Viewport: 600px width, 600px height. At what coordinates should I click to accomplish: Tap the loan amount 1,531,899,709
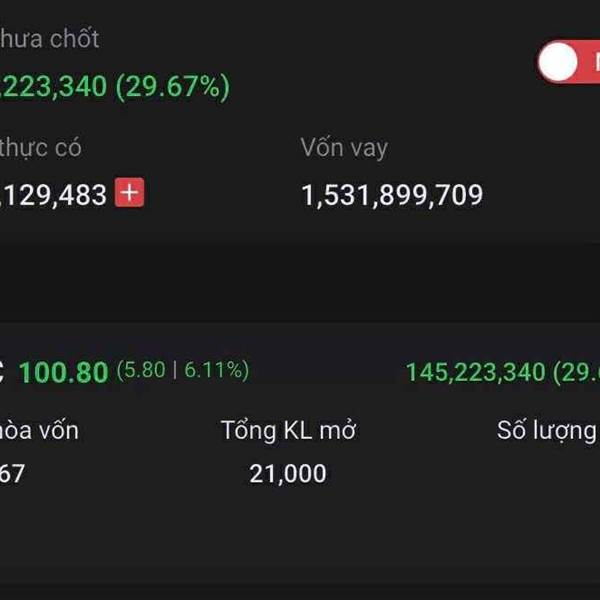point(392,195)
